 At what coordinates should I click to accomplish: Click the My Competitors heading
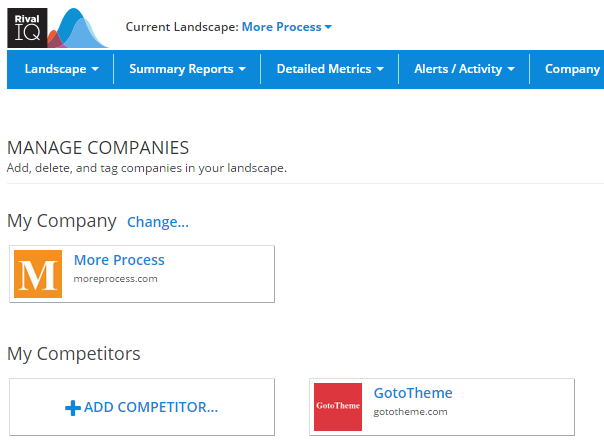click(x=74, y=354)
